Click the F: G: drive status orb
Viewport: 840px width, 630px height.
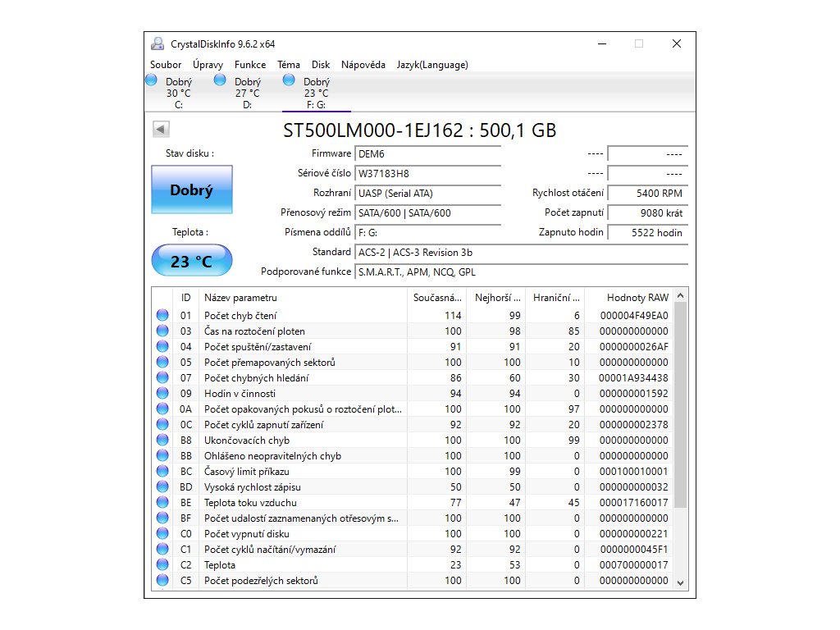pos(289,80)
